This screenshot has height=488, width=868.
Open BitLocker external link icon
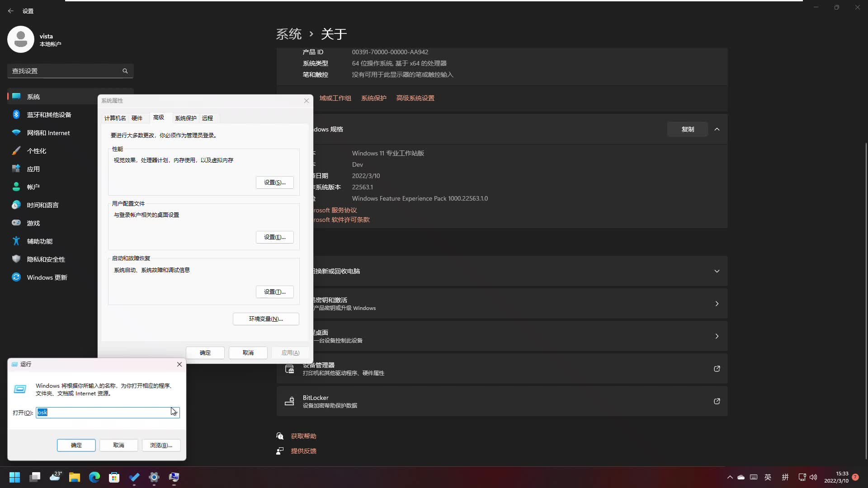717,401
